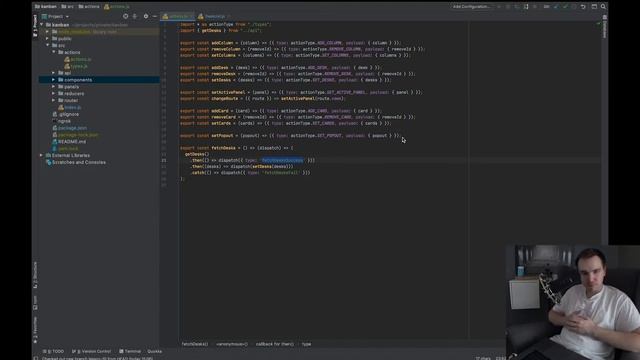Collapse the kanban root folder arrow
Image resolution: width=640 pixels, height=360 pixels.
[x=42, y=25]
